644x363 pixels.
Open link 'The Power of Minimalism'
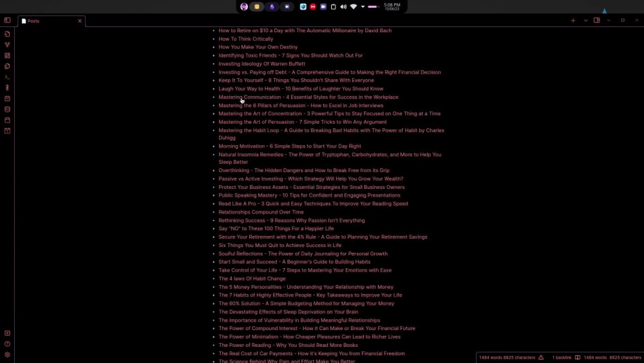point(309,337)
